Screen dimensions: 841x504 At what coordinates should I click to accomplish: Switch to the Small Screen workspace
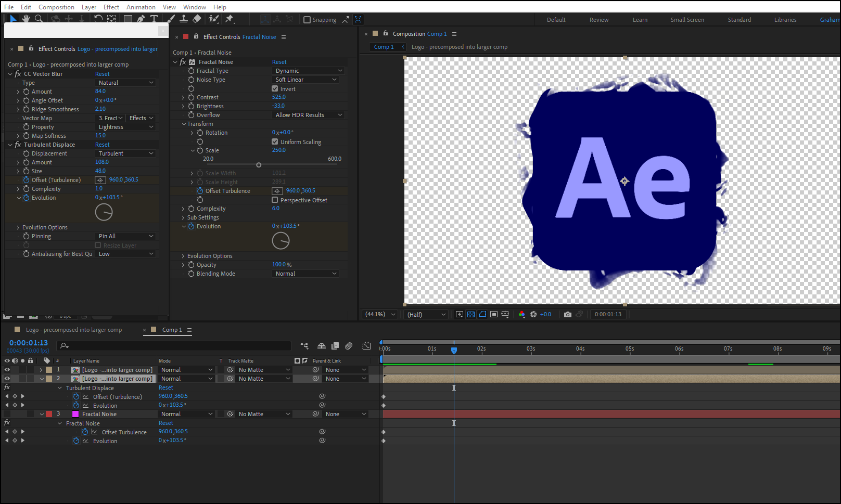coord(687,20)
